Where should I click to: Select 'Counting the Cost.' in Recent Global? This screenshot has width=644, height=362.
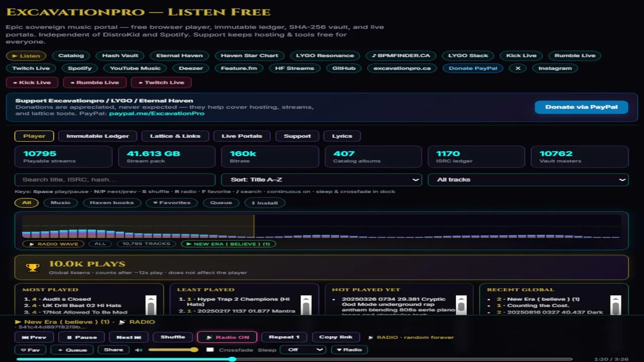click(538, 306)
